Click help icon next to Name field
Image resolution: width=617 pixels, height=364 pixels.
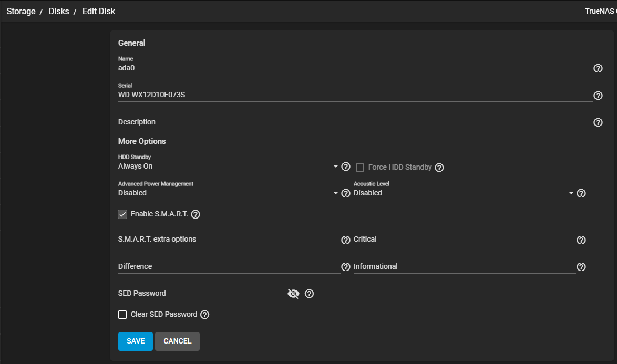coord(598,68)
